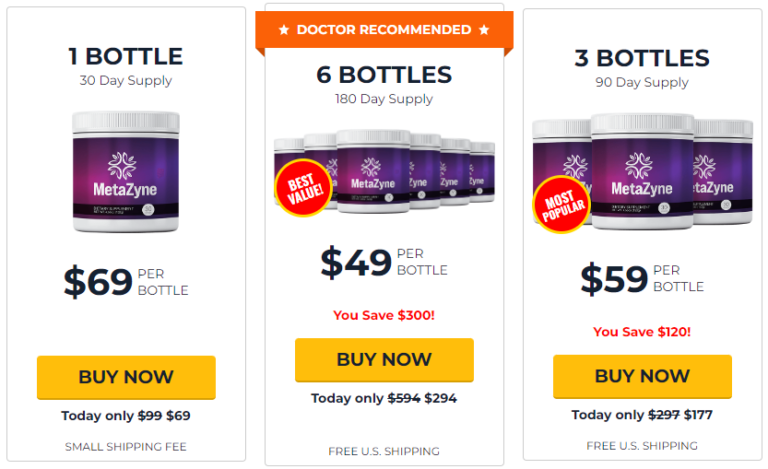Click the You Save $120 text
This screenshot has height=469, width=768.
click(x=642, y=331)
